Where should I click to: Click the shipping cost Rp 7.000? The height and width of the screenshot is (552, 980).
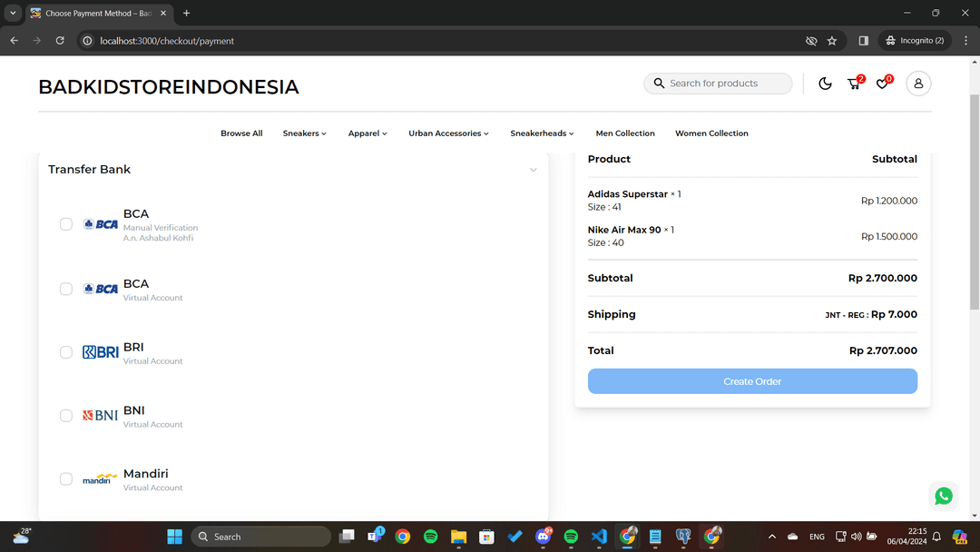click(895, 314)
